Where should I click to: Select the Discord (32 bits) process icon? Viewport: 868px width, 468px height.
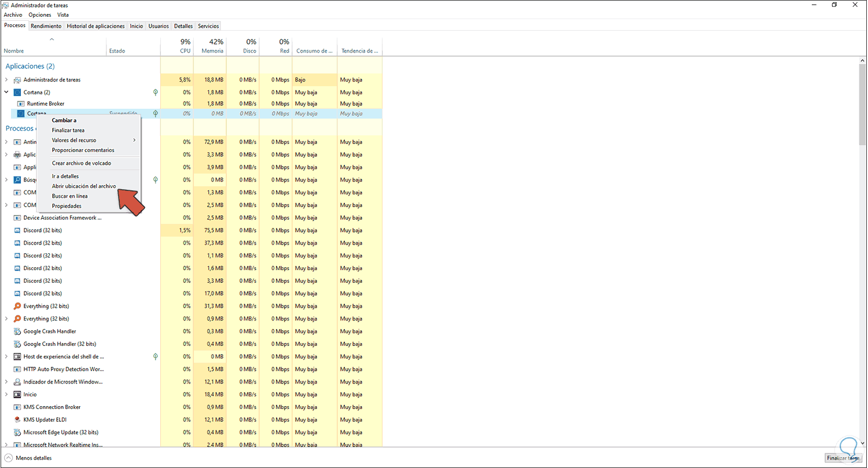tap(17, 230)
